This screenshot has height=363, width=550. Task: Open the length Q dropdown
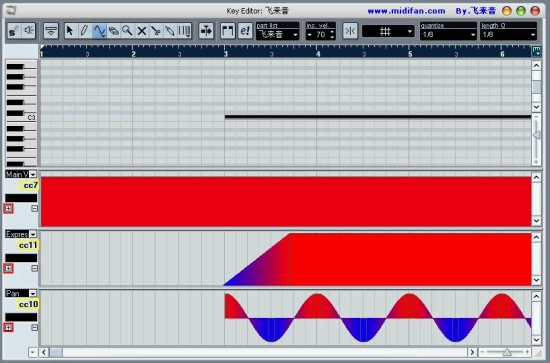pos(508,34)
